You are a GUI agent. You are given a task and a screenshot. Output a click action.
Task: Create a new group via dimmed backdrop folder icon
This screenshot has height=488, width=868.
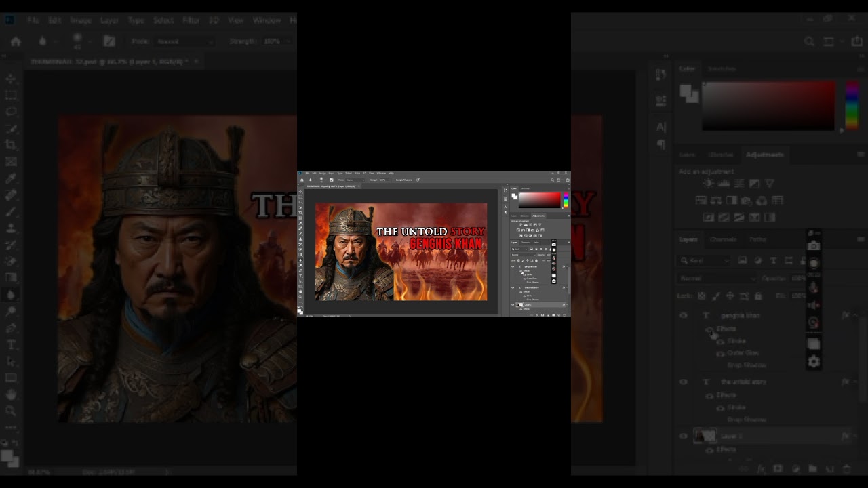(812, 468)
